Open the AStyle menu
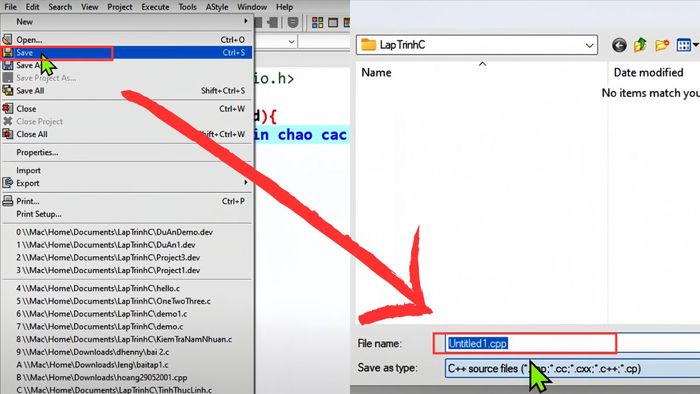The width and height of the screenshot is (700, 394). pyautogui.click(x=217, y=7)
